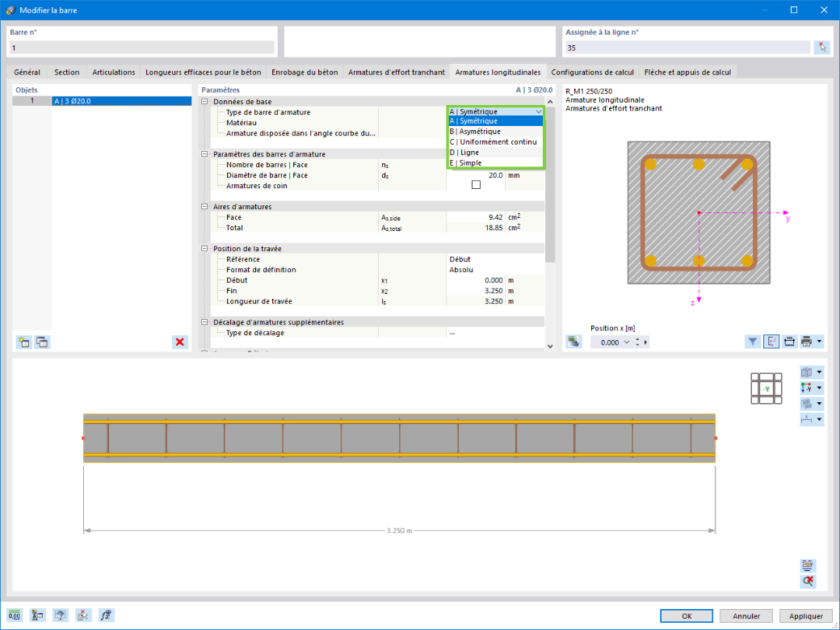
Task: Select B | Asymétrique from the dropdown list
Action: pyautogui.click(x=496, y=131)
